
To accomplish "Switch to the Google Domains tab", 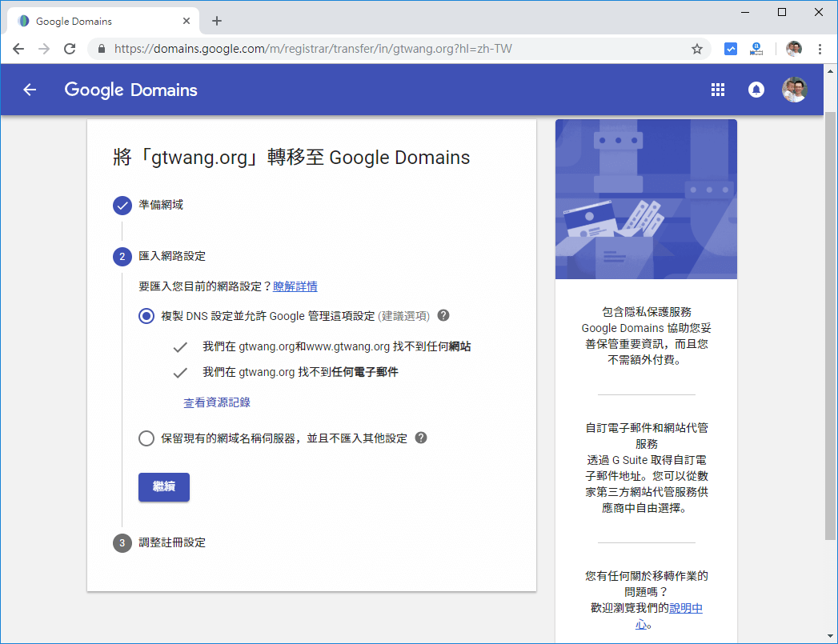I will pyautogui.click(x=96, y=20).
